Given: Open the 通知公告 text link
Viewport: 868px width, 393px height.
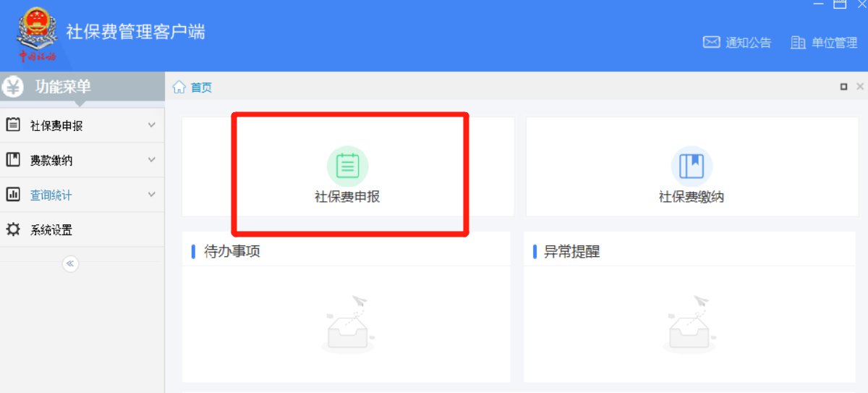Looking at the screenshot, I should tap(748, 43).
